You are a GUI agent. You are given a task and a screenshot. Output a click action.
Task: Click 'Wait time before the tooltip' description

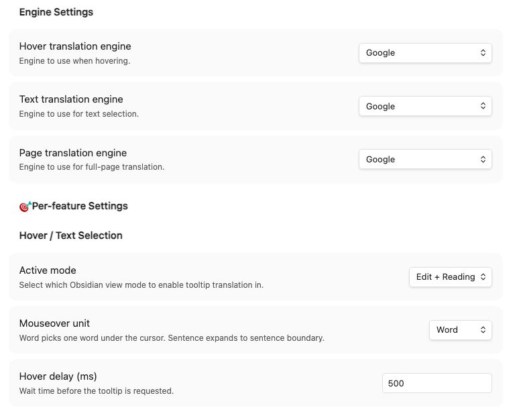coord(96,391)
